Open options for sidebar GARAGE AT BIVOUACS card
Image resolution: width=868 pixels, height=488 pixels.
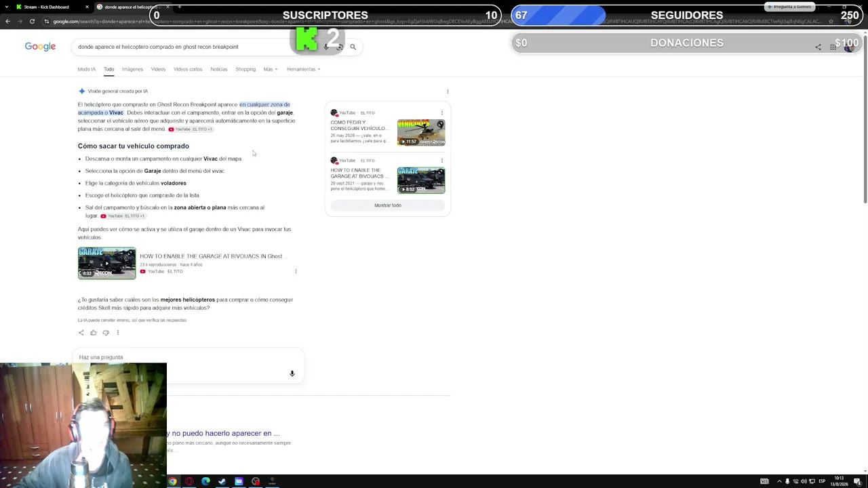coord(442,161)
